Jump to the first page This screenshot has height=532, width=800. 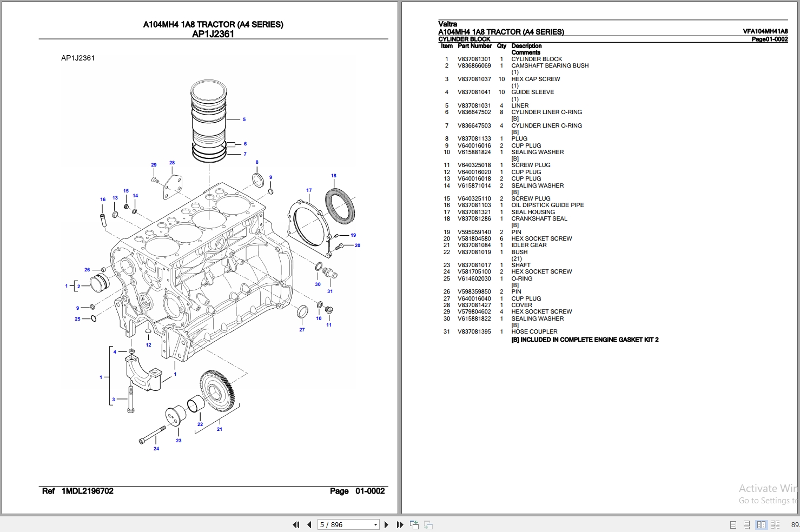[x=296, y=524]
